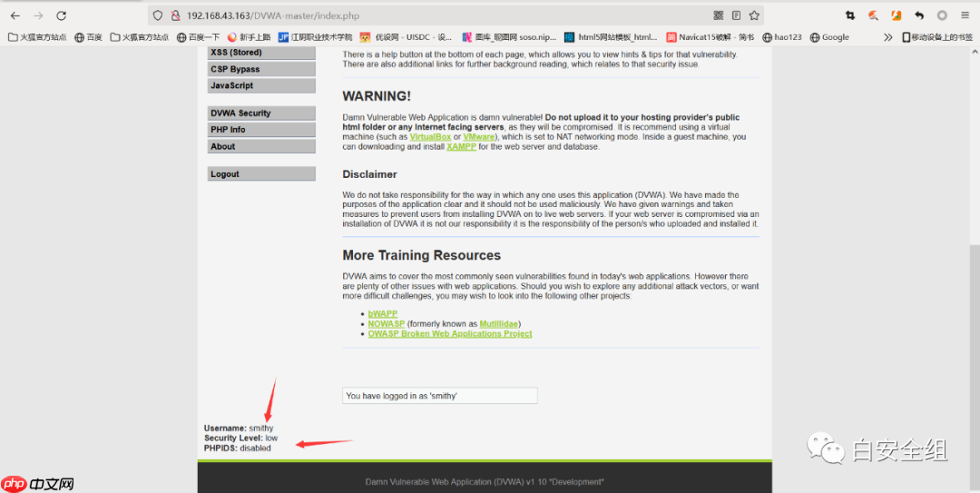The width and height of the screenshot is (980, 493).
Task: Open the Firefox hamburger menu
Action: click(965, 15)
